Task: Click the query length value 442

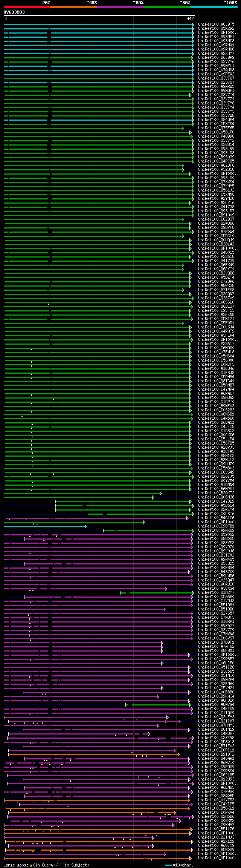Action: (190, 18)
